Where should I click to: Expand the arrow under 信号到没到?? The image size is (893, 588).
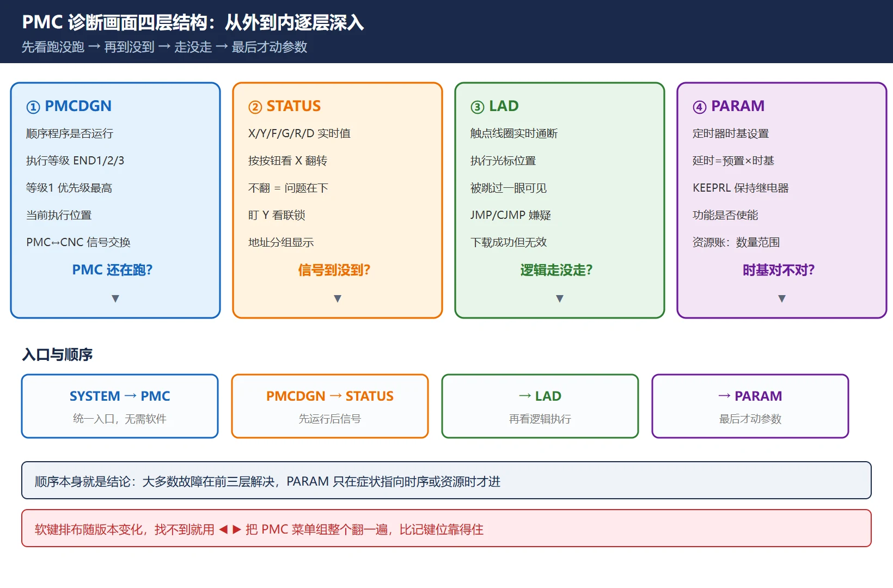click(337, 298)
